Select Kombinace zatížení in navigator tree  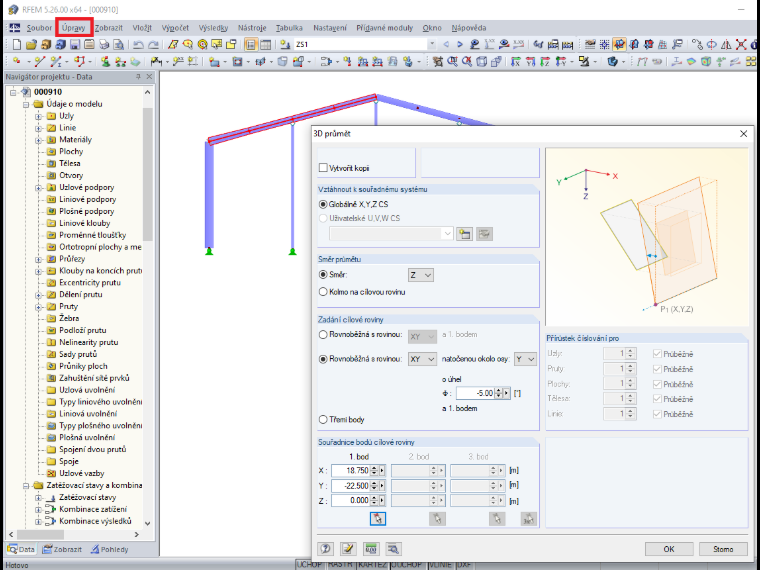93,509
